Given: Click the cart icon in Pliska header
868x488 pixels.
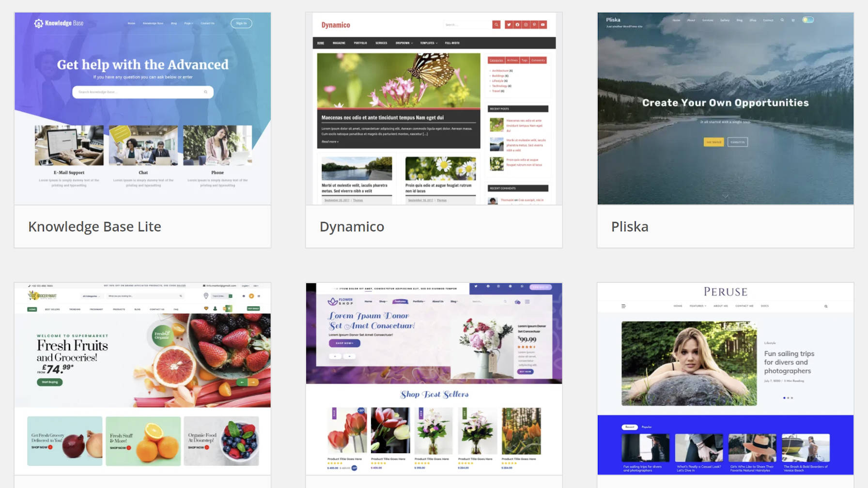Looking at the screenshot, I should pos(793,20).
